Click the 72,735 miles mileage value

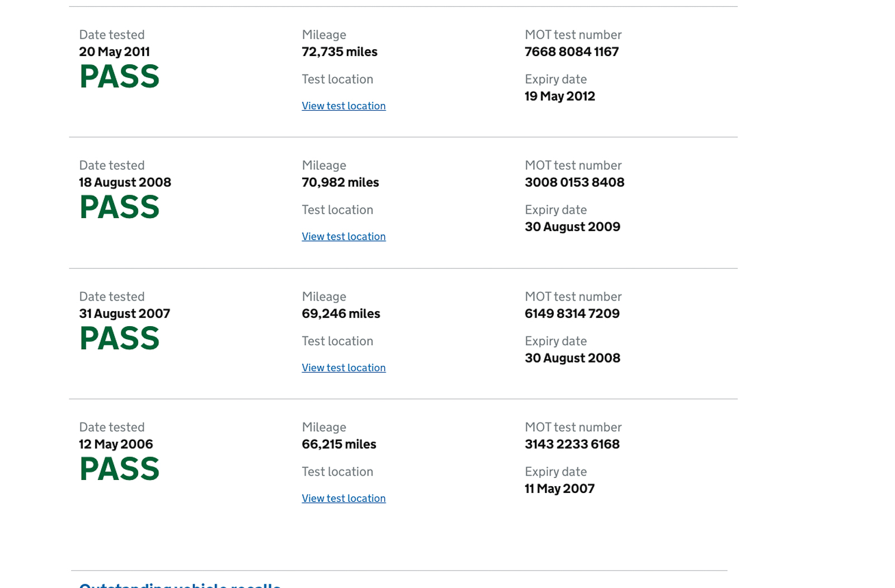tap(340, 52)
